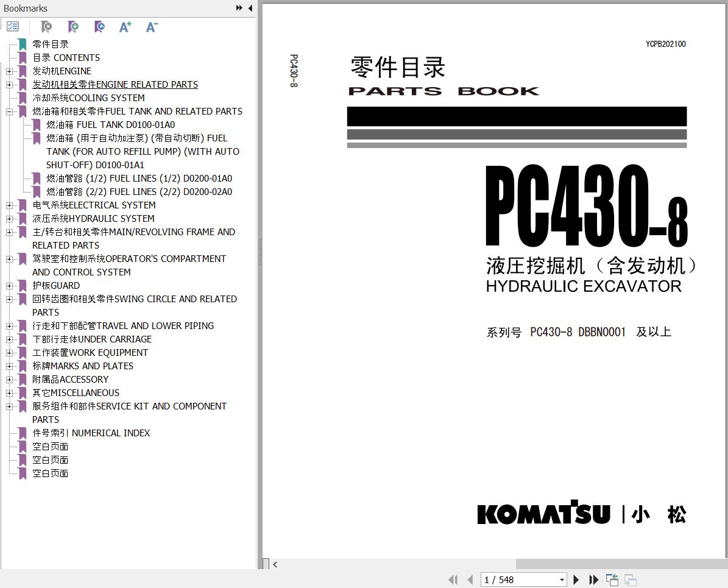Open the first 空白页面 bookmark
This screenshot has height=588, width=728.
(x=50, y=447)
